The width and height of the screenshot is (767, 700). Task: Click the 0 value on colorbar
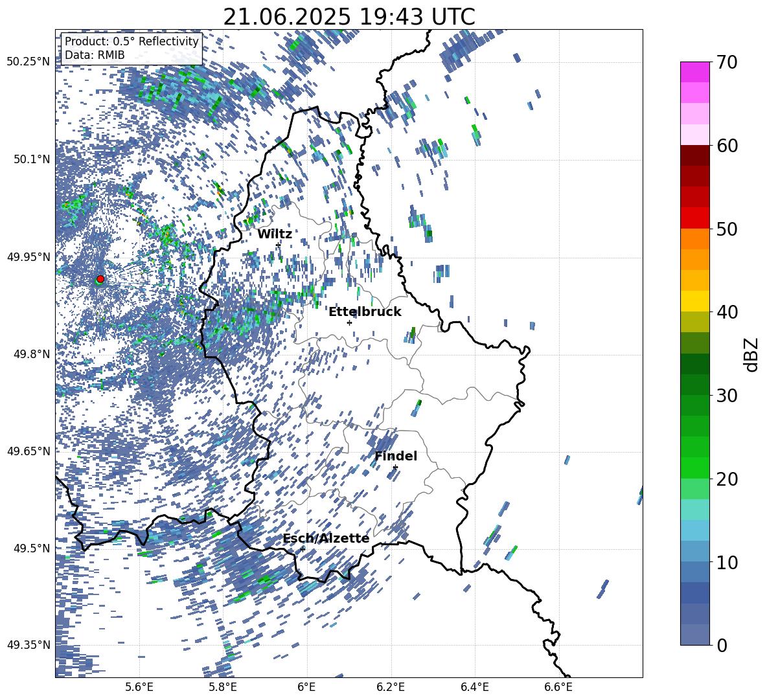pos(722,645)
